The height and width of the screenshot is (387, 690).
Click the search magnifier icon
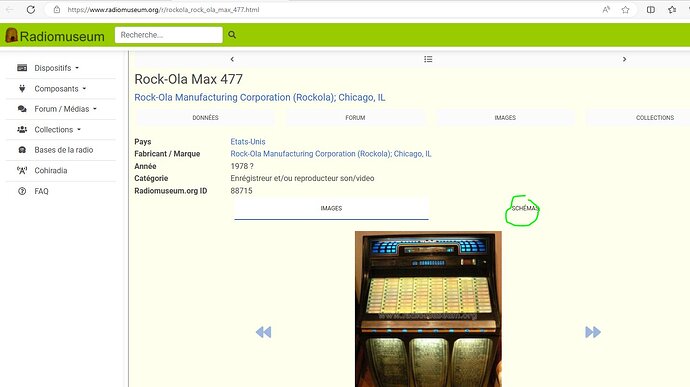232,35
